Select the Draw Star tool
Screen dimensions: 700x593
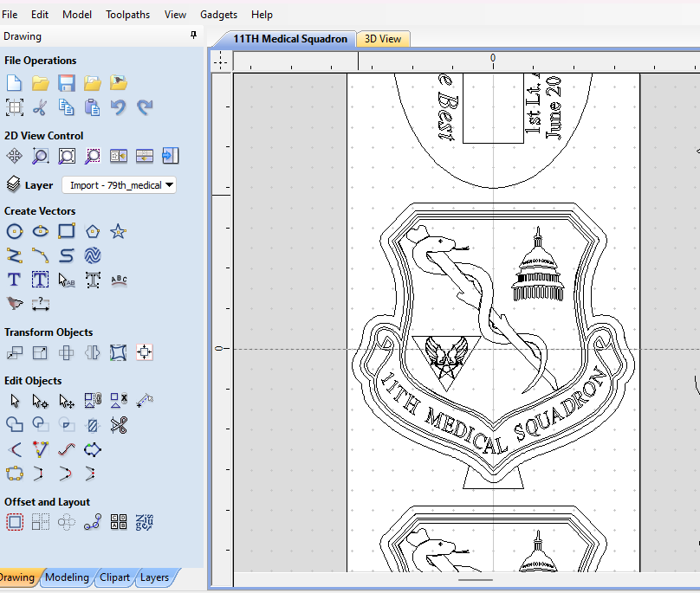119,231
